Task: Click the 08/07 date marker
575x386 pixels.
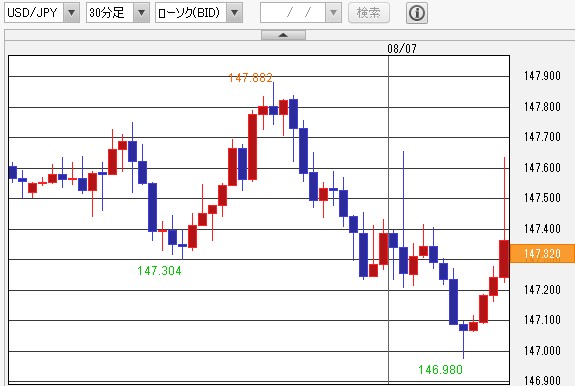Action: 402,48
